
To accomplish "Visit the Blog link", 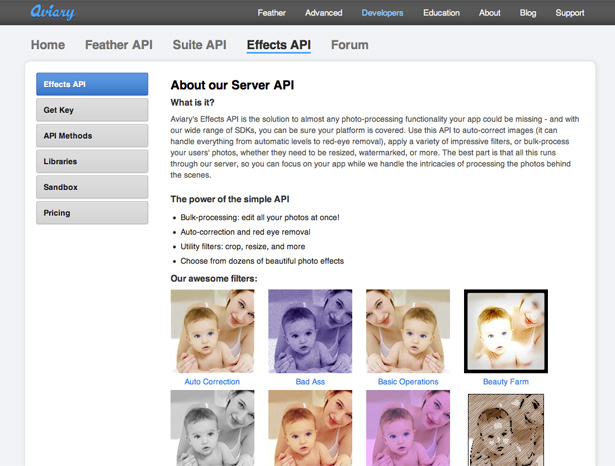I will (528, 13).
